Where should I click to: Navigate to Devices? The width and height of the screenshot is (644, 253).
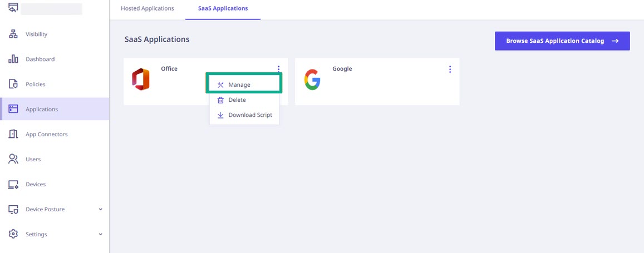36,185
